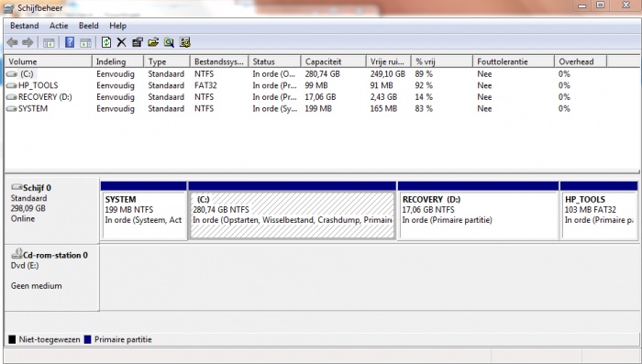Click the 298,09 GB disk size text
This screenshot has height=364, width=642.
coord(28,208)
